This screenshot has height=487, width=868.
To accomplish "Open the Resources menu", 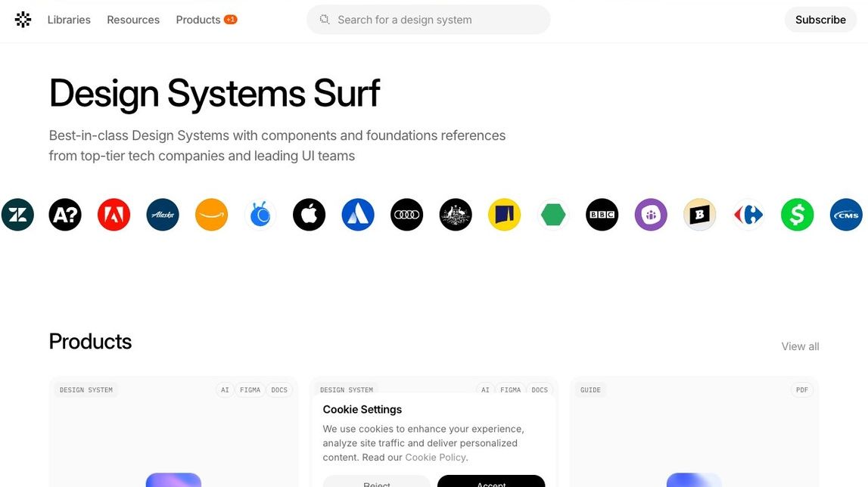I will pyautogui.click(x=133, y=20).
